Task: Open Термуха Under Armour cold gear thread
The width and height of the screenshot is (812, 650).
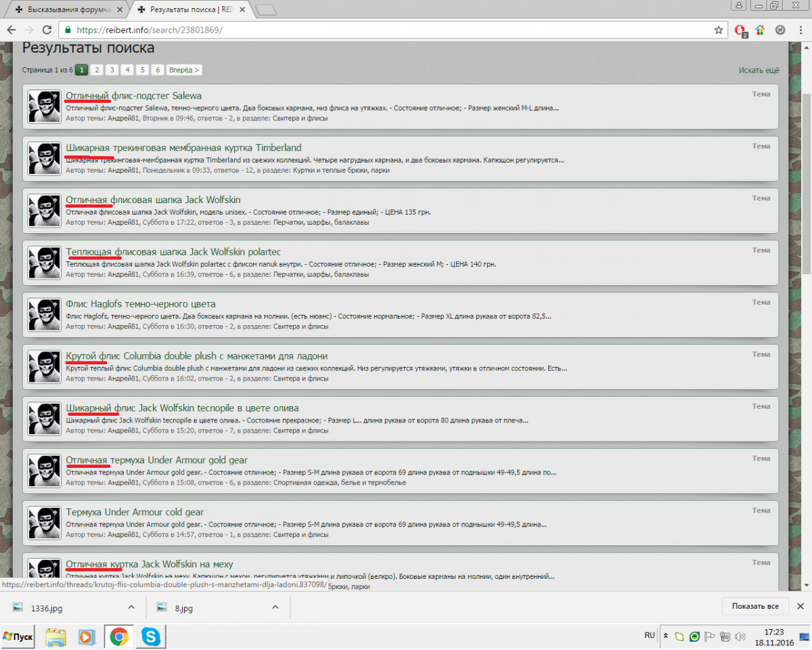Action: 135,513
